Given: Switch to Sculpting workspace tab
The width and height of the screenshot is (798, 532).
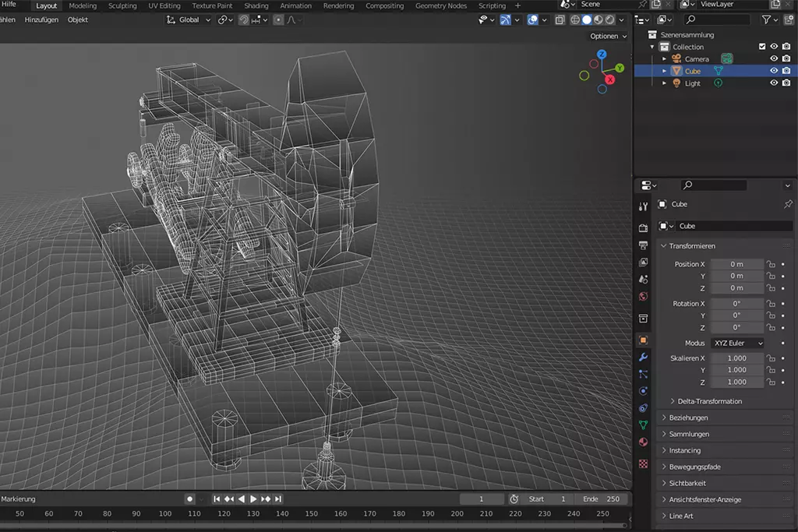Looking at the screenshot, I should tap(122, 5).
